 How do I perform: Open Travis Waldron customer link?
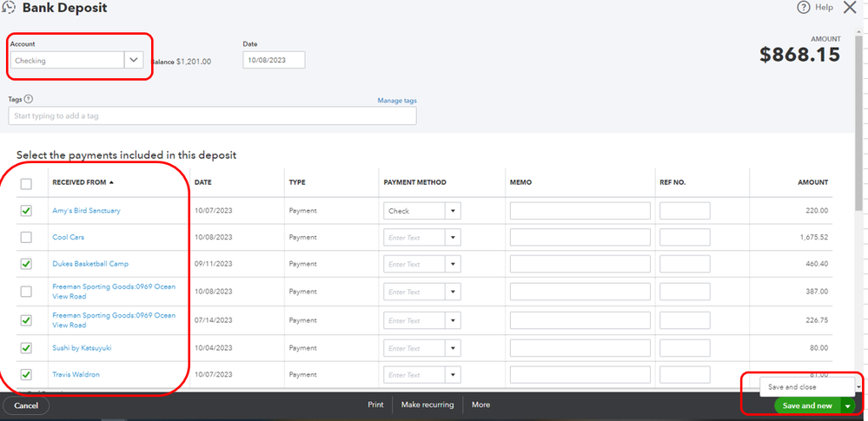76,374
